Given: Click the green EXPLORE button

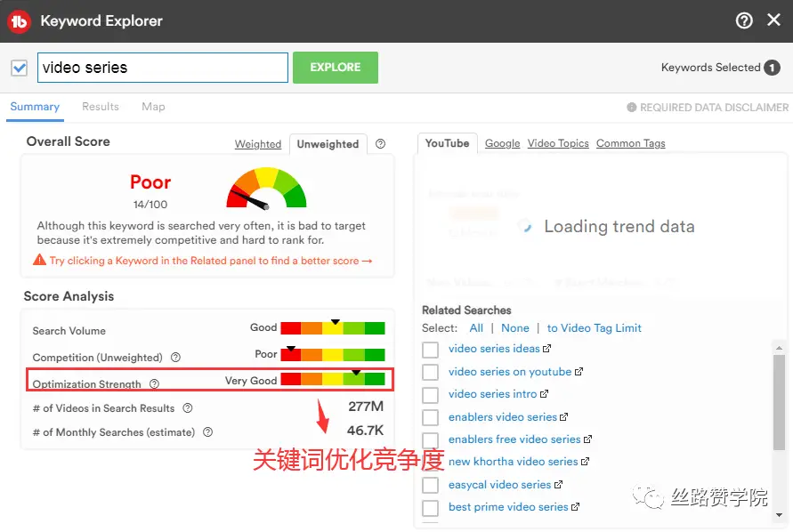Looking at the screenshot, I should pyautogui.click(x=336, y=68).
